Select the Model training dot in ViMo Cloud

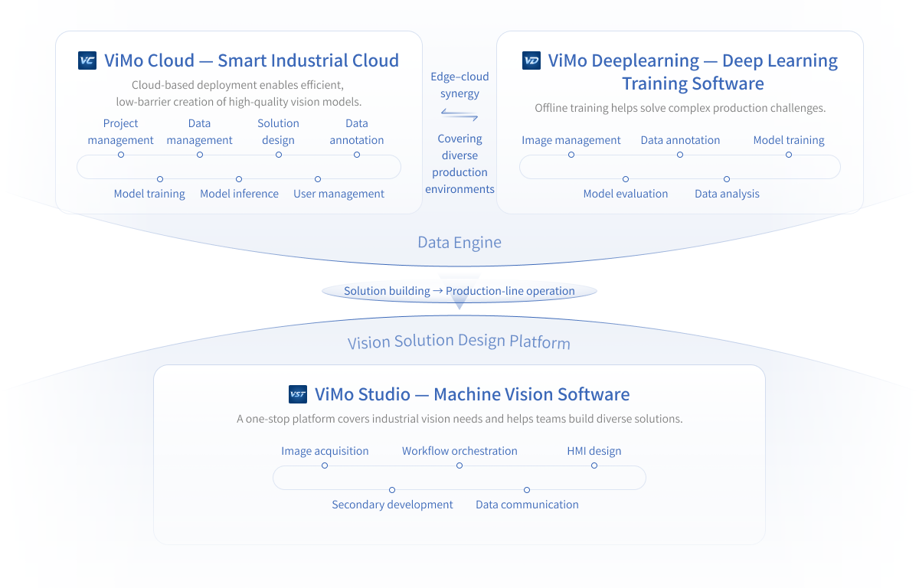coord(160,179)
